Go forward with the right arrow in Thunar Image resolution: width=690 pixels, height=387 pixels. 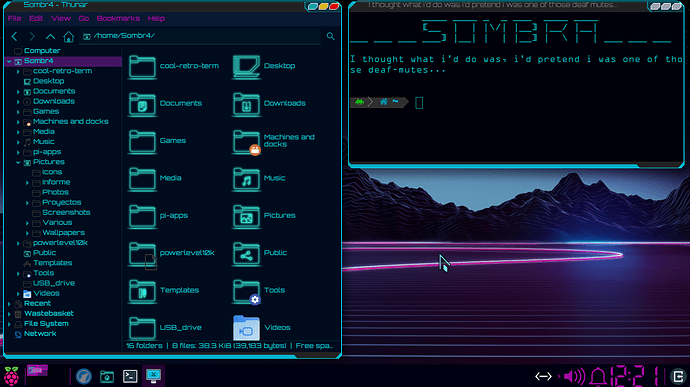(32, 37)
